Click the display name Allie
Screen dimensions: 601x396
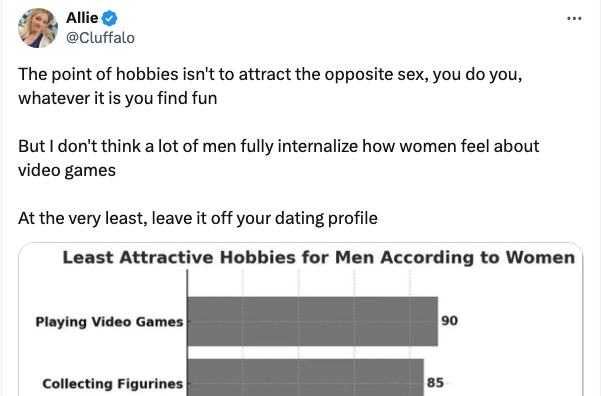(82, 18)
